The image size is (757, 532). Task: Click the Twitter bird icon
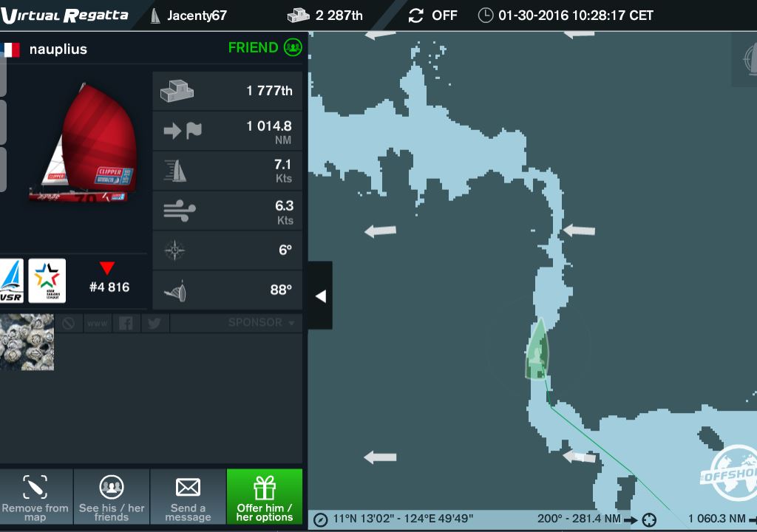click(x=155, y=323)
